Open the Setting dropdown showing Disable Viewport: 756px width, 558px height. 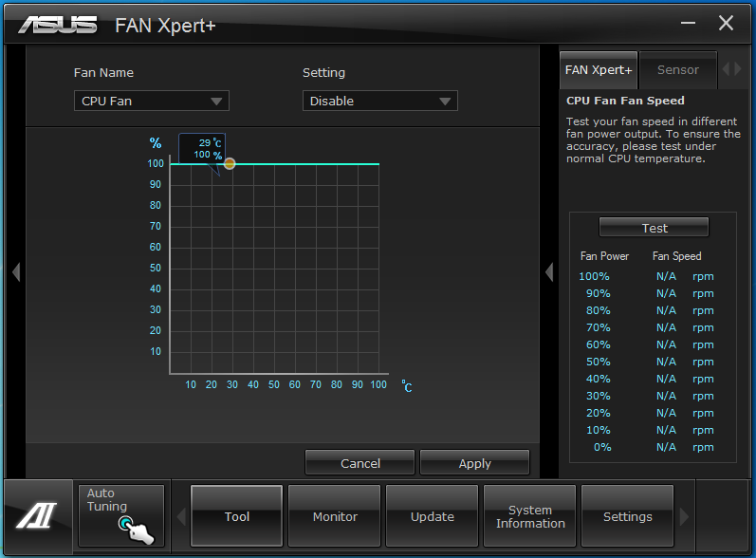point(380,101)
